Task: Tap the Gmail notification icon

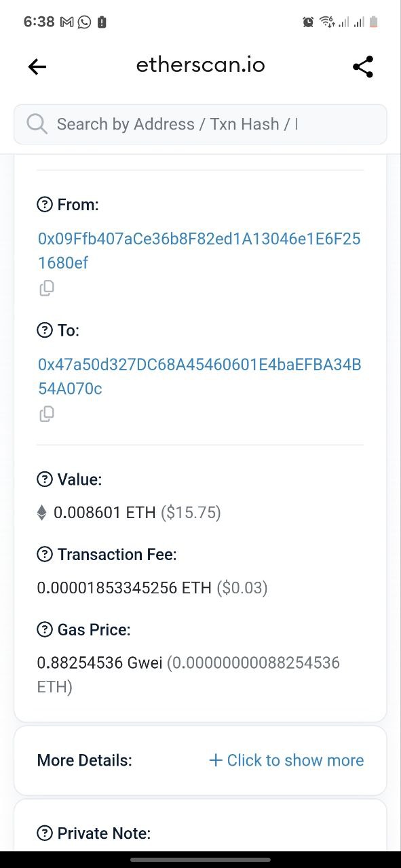Action: (67, 22)
